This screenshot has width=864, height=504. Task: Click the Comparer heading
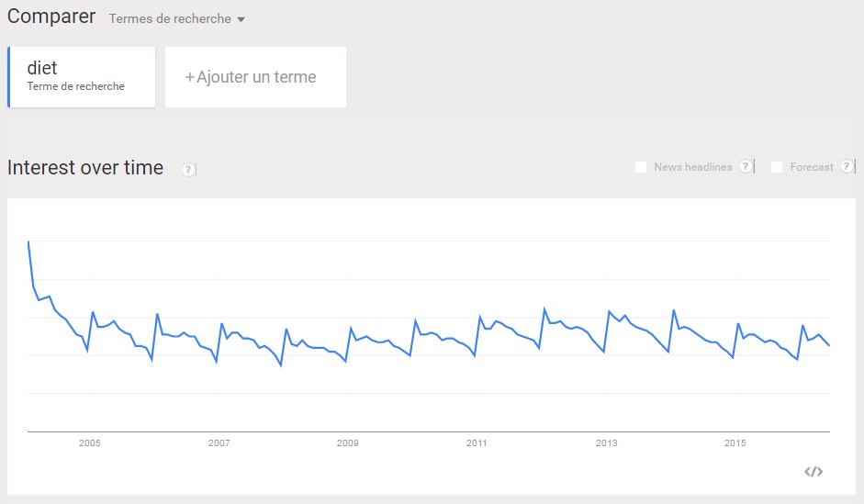pos(51,17)
